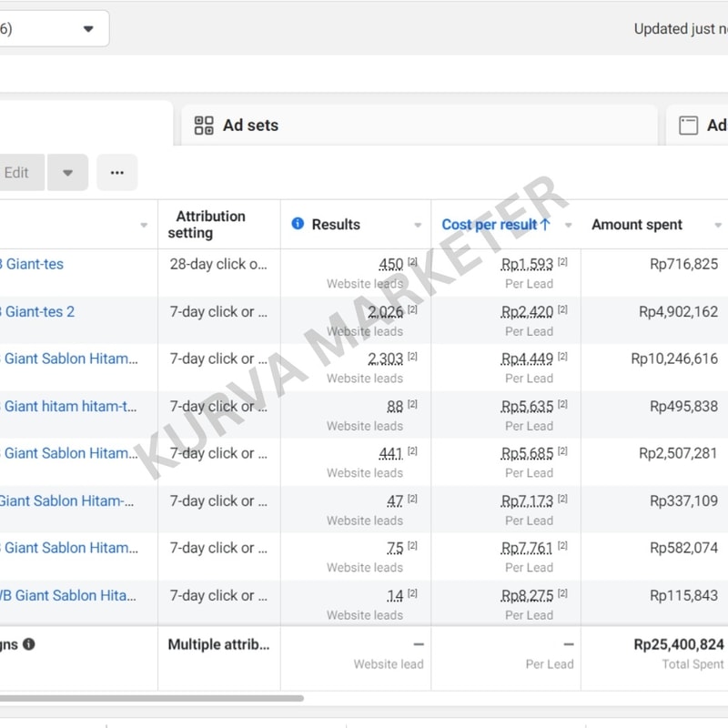Click the Rp2,507,281 amount spent
Image resolution: width=728 pixels, height=728 pixels.
pyautogui.click(x=678, y=453)
